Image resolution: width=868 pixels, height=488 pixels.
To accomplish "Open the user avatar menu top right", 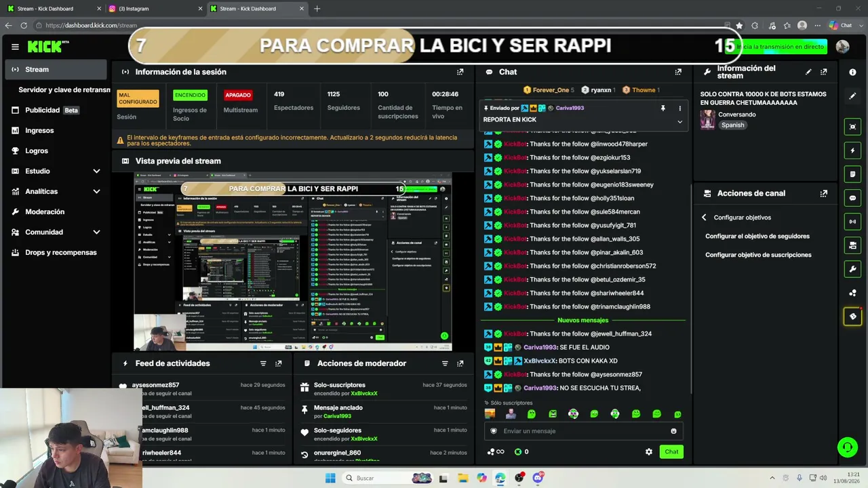I will pyautogui.click(x=842, y=47).
